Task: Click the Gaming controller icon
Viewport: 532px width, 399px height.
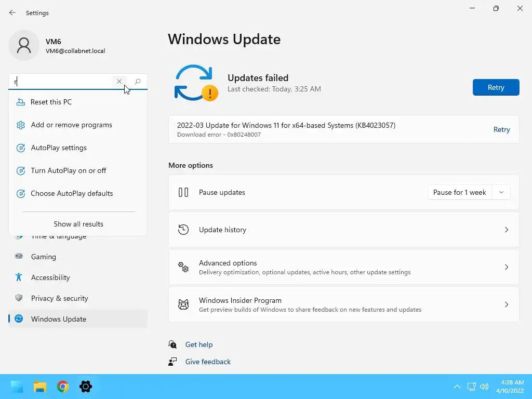Action: (19, 256)
